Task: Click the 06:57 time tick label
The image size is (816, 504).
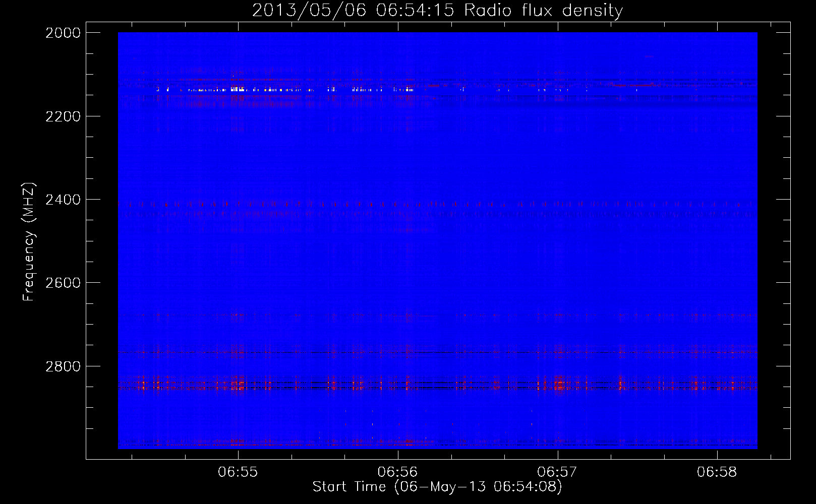Action: click(x=557, y=472)
